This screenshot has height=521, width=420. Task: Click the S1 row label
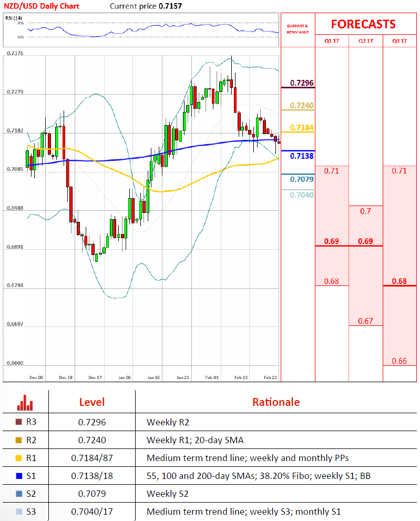[31, 476]
